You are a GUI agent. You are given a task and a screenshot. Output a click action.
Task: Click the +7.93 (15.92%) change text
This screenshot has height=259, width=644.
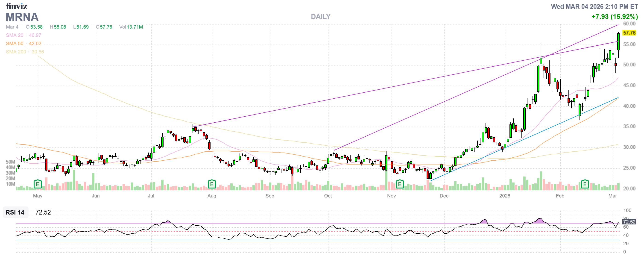point(614,17)
